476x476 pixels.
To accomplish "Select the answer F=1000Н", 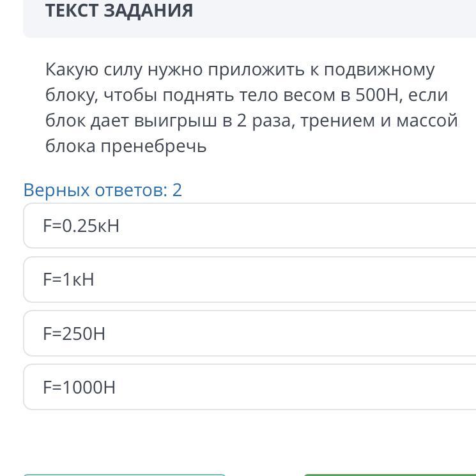I will (x=249, y=387).
